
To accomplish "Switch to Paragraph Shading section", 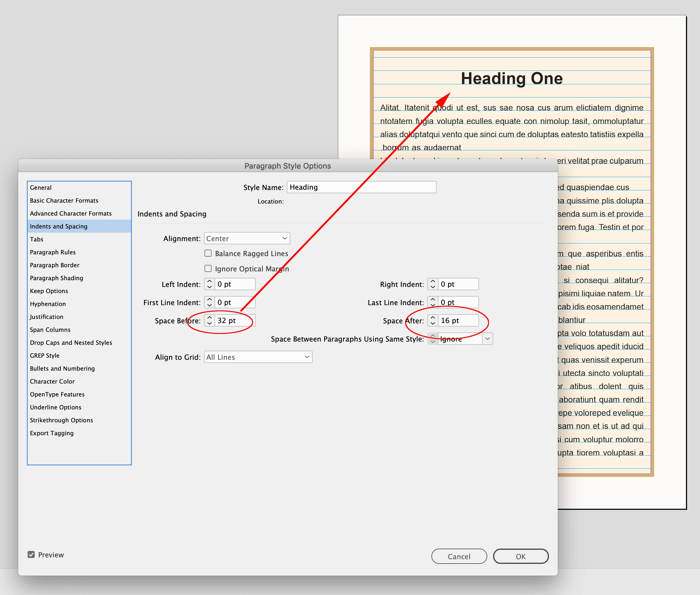I will (56, 278).
